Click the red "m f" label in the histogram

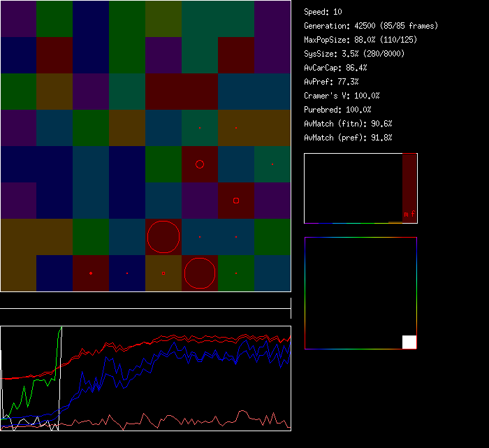(409, 214)
